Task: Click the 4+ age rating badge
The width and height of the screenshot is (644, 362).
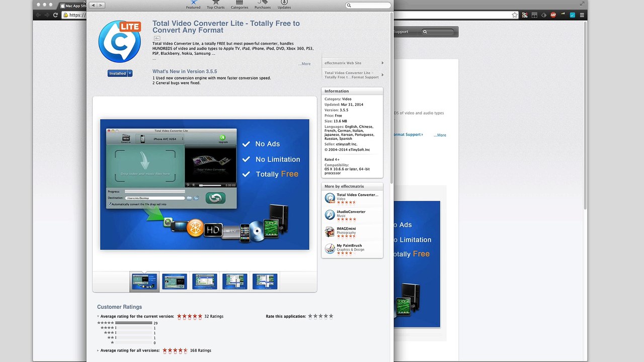Action: 157,38
